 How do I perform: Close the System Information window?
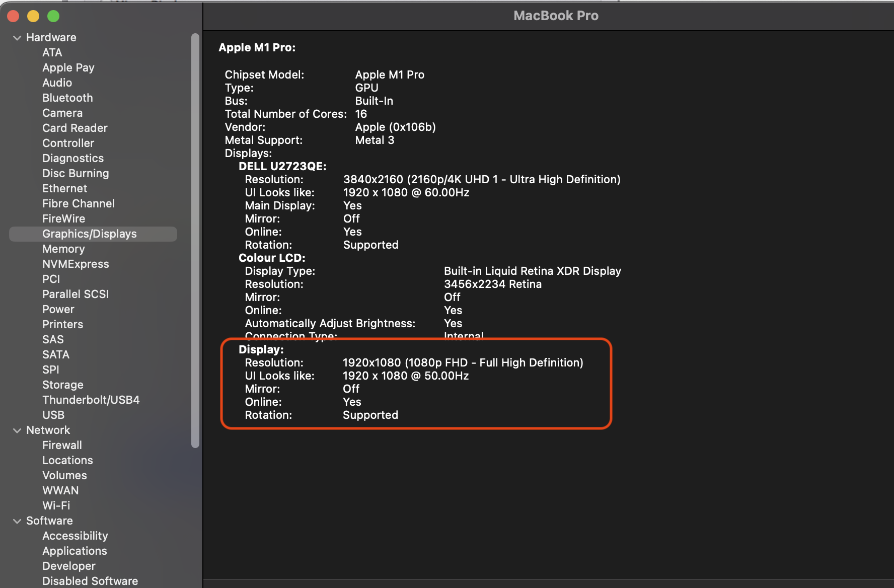click(x=13, y=16)
